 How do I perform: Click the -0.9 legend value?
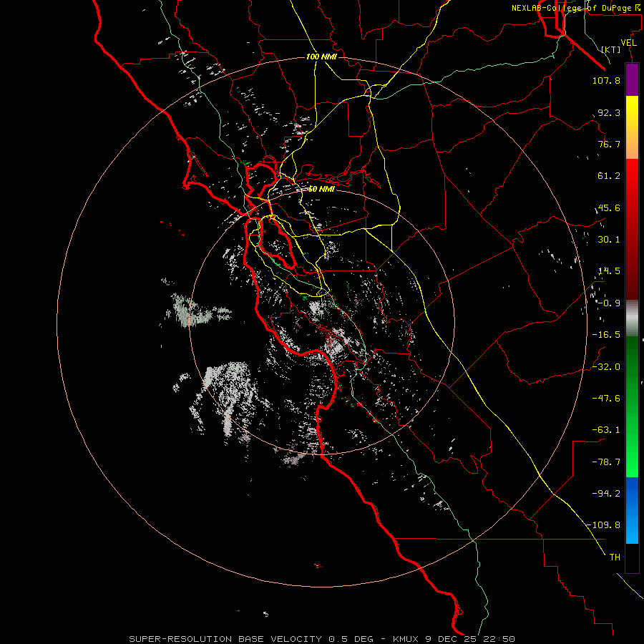pos(609,303)
